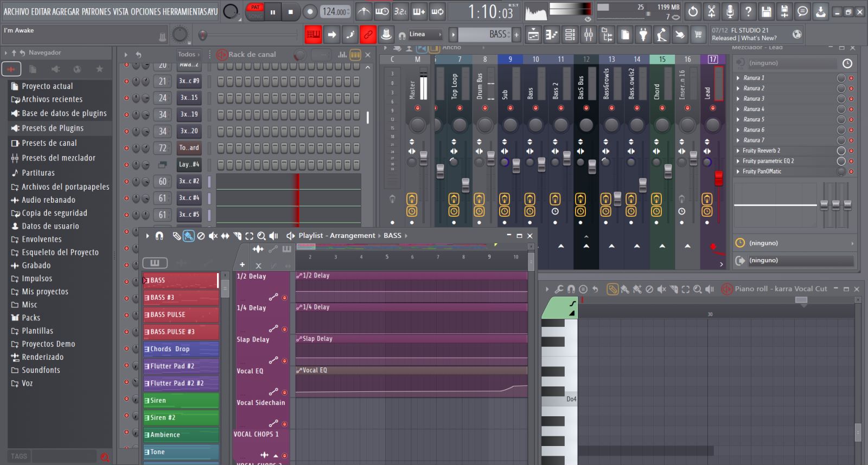
Task: Click the undo history circular arrow icon
Action: click(693, 11)
